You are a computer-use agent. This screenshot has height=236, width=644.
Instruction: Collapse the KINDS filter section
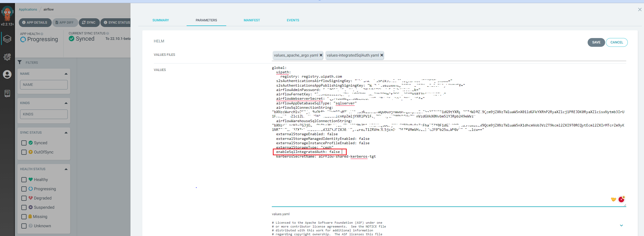point(66,103)
